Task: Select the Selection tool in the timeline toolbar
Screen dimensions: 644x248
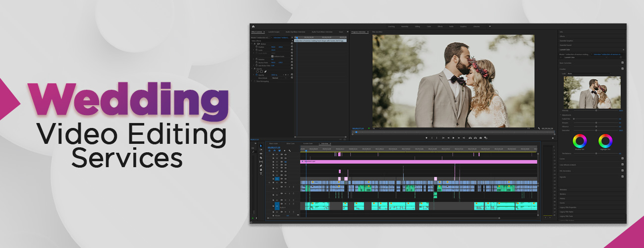Action: pyautogui.click(x=261, y=146)
